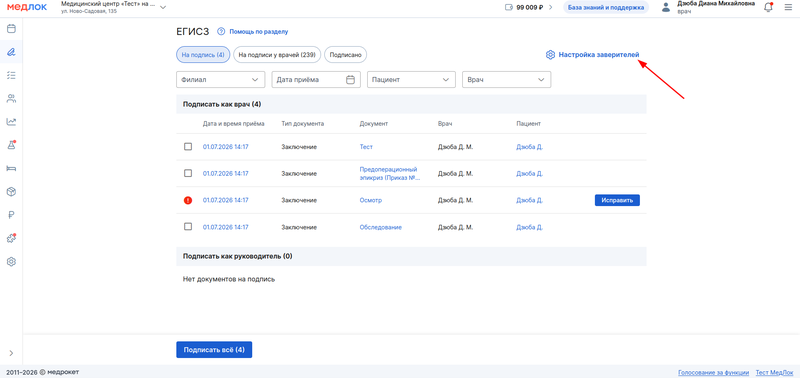Open Тест МедЛок footer link
Image resolution: width=800 pixels, height=378 pixels.
click(x=774, y=372)
